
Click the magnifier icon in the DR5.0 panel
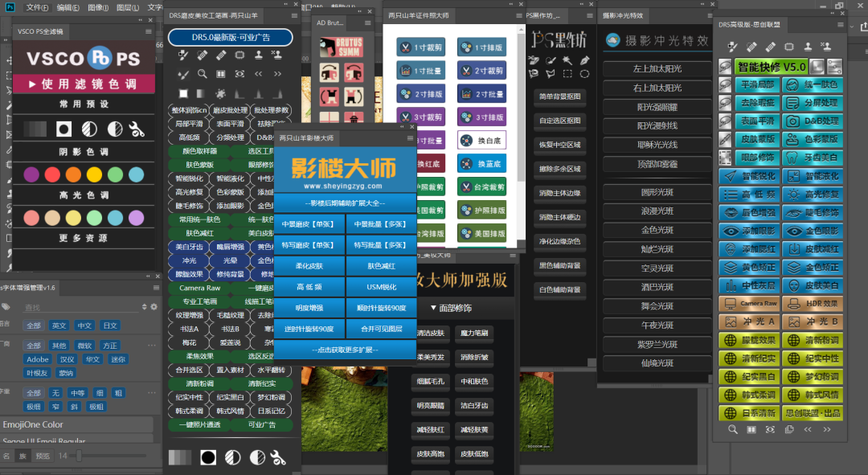click(202, 74)
